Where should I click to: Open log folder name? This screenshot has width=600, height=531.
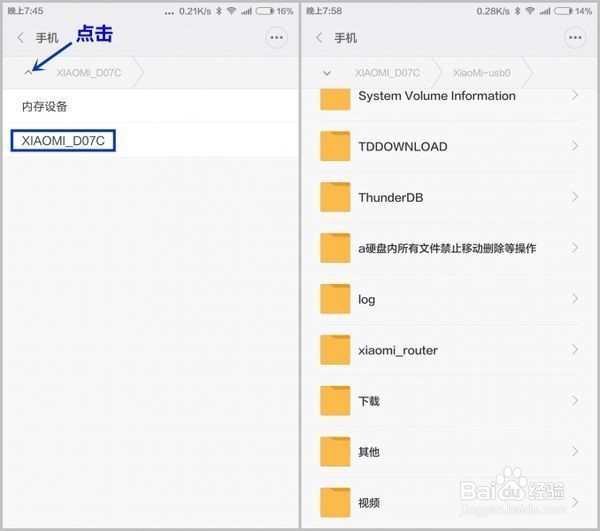point(367,300)
